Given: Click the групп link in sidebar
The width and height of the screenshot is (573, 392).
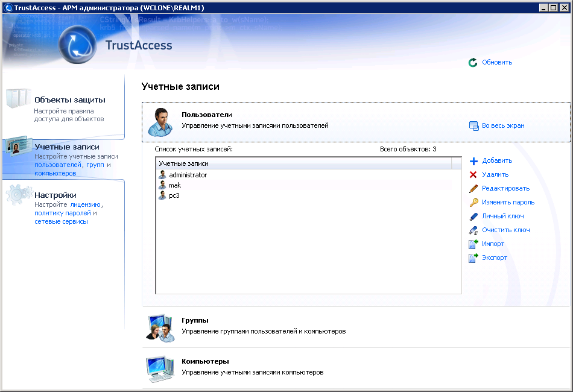Looking at the screenshot, I should tap(95, 165).
